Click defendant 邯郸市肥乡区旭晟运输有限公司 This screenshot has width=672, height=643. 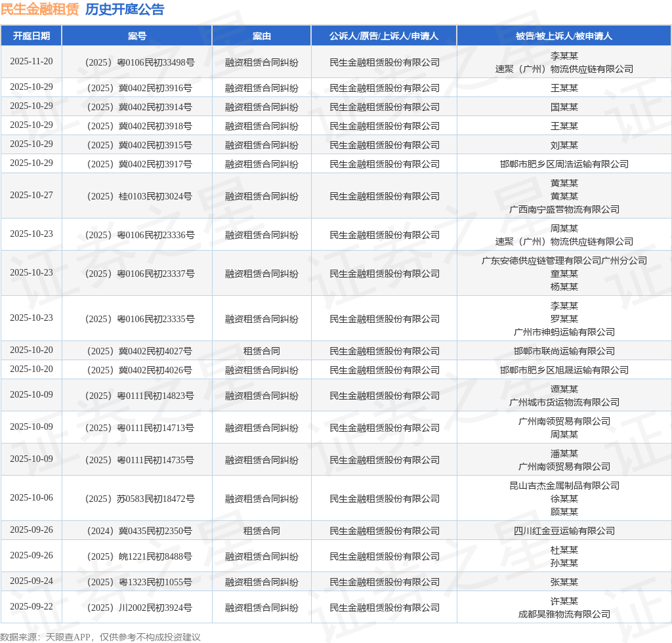point(564,370)
